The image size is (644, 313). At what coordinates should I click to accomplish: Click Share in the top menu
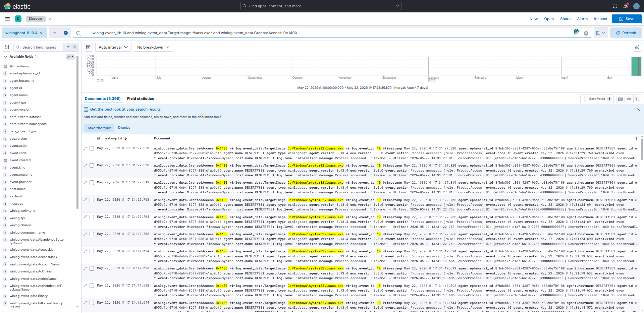click(x=565, y=19)
